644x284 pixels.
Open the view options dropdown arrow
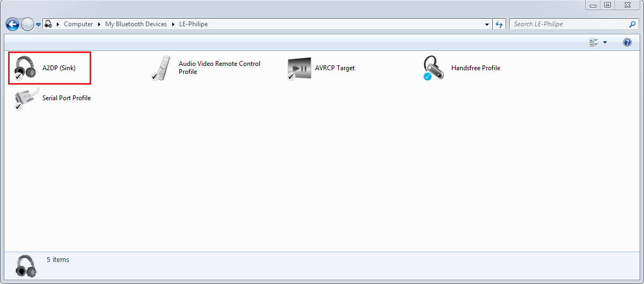[605, 42]
